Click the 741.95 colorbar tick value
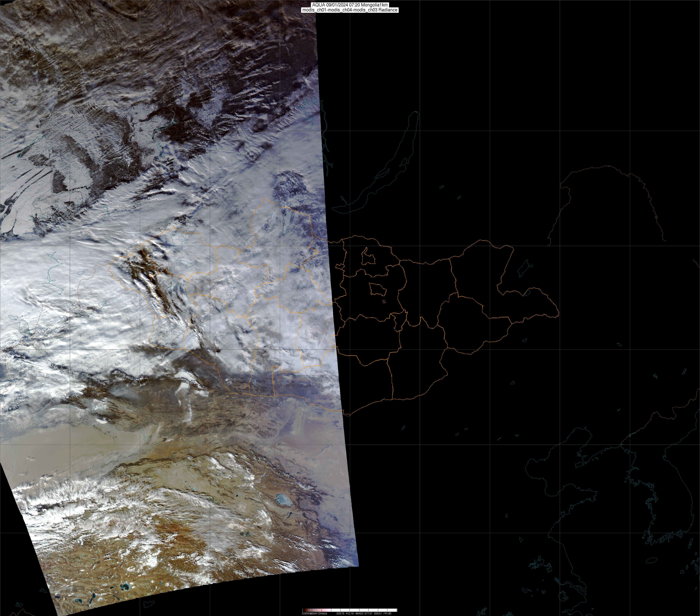The image size is (700, 616). [x=387, y=614]
